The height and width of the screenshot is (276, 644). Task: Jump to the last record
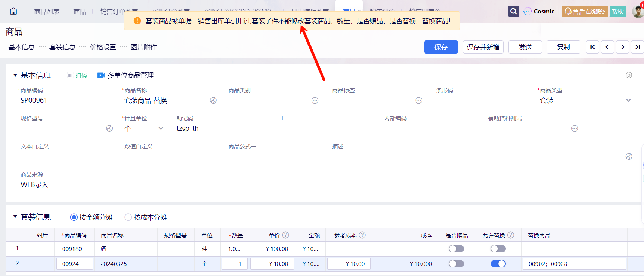(x=637, y=47)
